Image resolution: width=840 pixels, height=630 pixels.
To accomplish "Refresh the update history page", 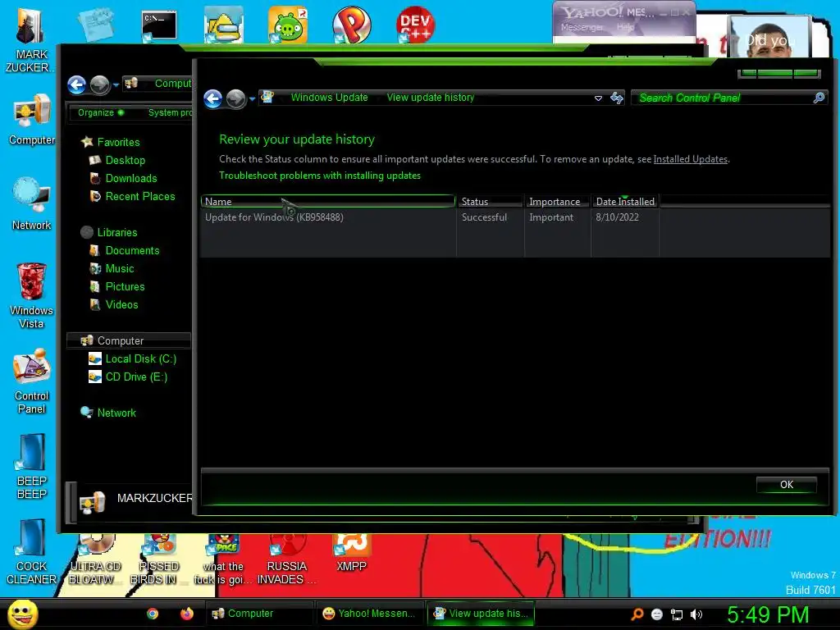I will coord(617,98).
